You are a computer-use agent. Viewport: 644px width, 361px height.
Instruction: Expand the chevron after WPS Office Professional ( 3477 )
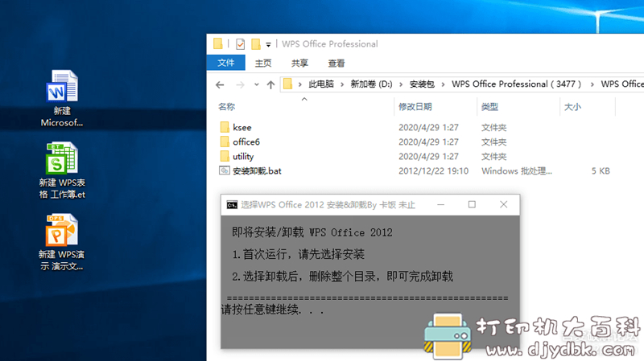(x=592, y=84)
